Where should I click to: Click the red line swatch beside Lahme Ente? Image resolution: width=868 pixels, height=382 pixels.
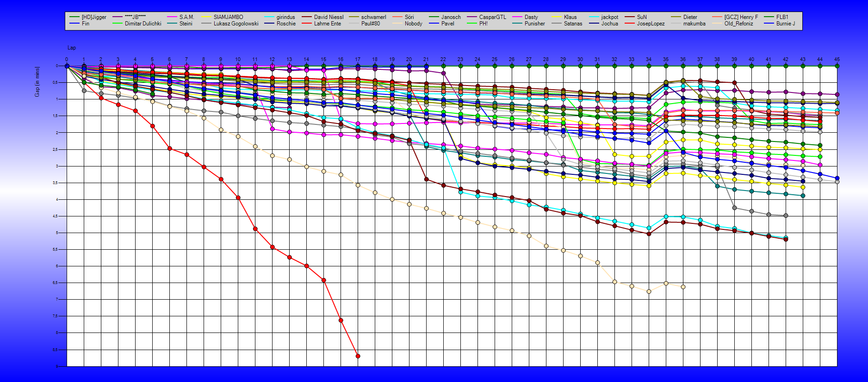(307, 24)
